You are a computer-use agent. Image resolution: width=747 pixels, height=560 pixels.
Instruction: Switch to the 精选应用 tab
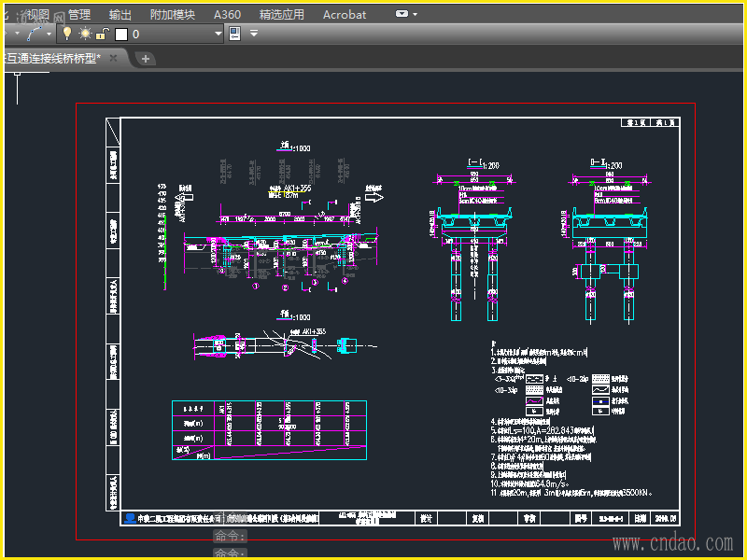281,14
